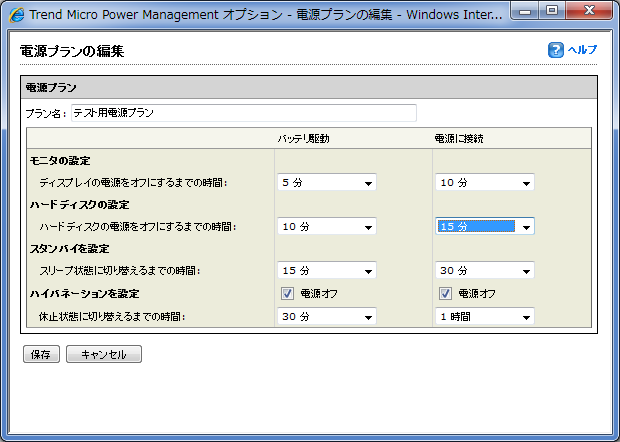
Task: Expand plugged-in hibernation dropdown showing 1 時間
Action: pos(485,317)
